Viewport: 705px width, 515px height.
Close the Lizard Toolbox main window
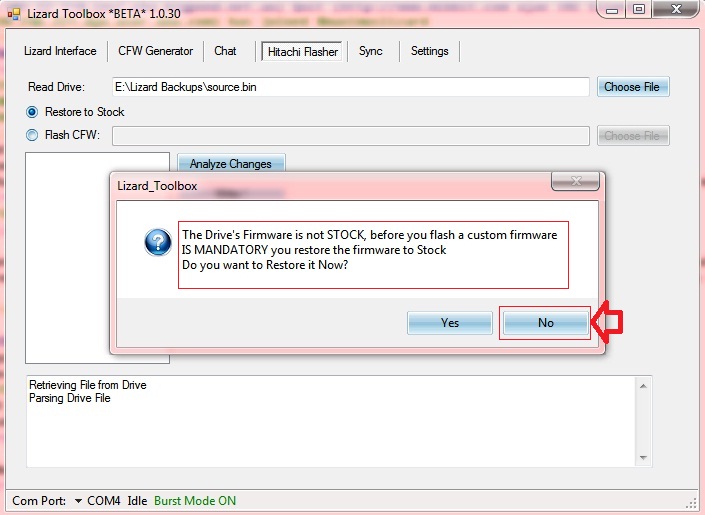click(676, 9)
